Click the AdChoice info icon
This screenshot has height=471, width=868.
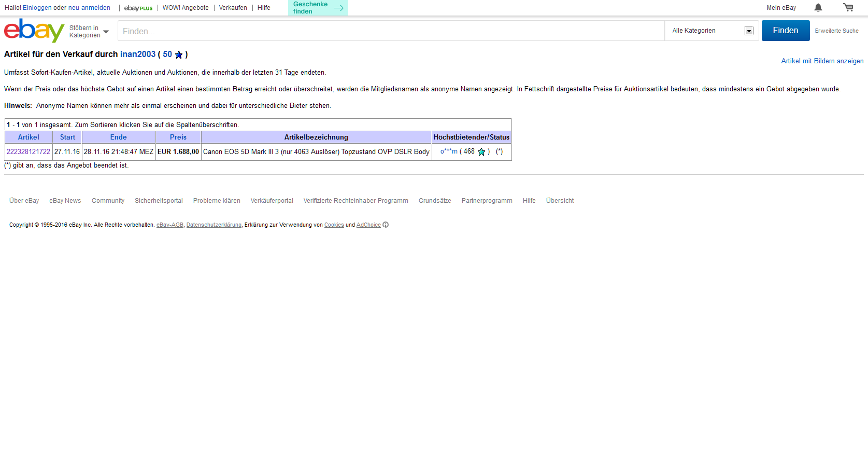(x=386, y=225)
